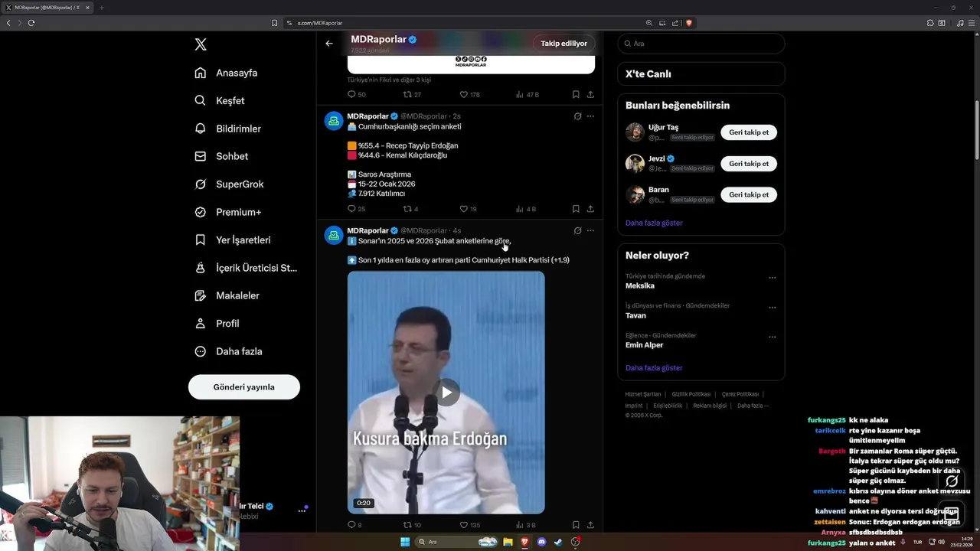Open Steam from taskbar

pyautogui.click(x=558, y=542)
